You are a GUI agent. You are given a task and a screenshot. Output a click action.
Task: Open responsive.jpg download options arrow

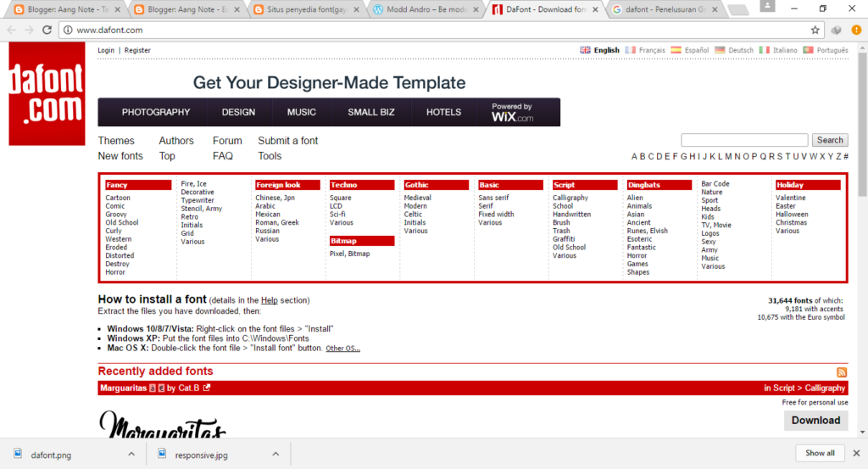[x=275, y=454]
